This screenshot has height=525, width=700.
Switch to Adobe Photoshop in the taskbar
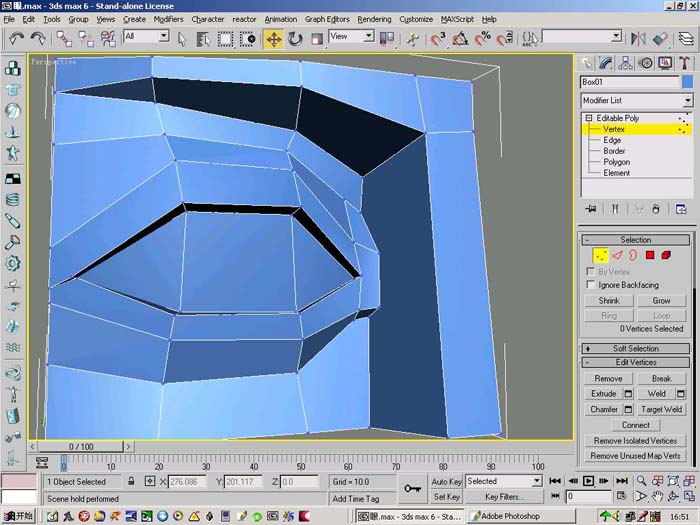521,516
